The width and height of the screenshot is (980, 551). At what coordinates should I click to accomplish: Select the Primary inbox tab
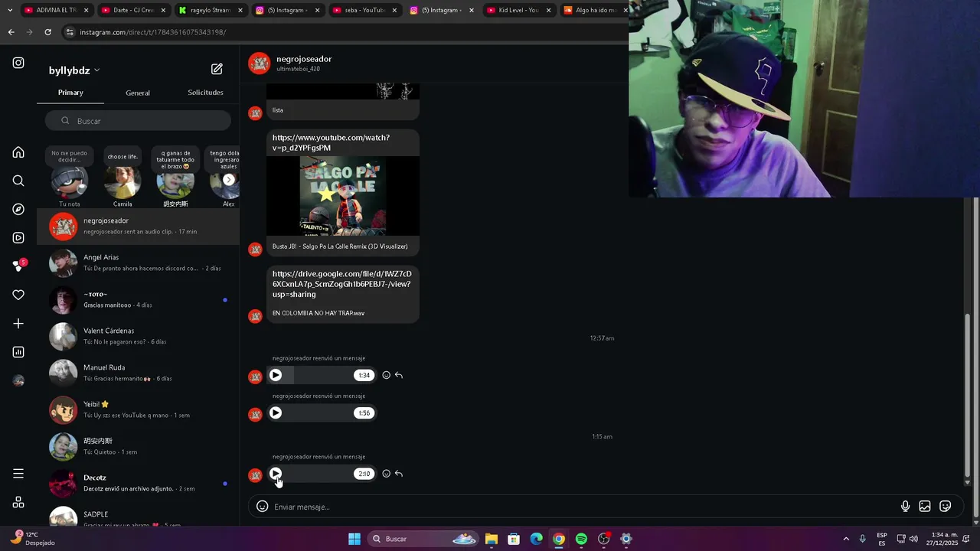[70, 93]
